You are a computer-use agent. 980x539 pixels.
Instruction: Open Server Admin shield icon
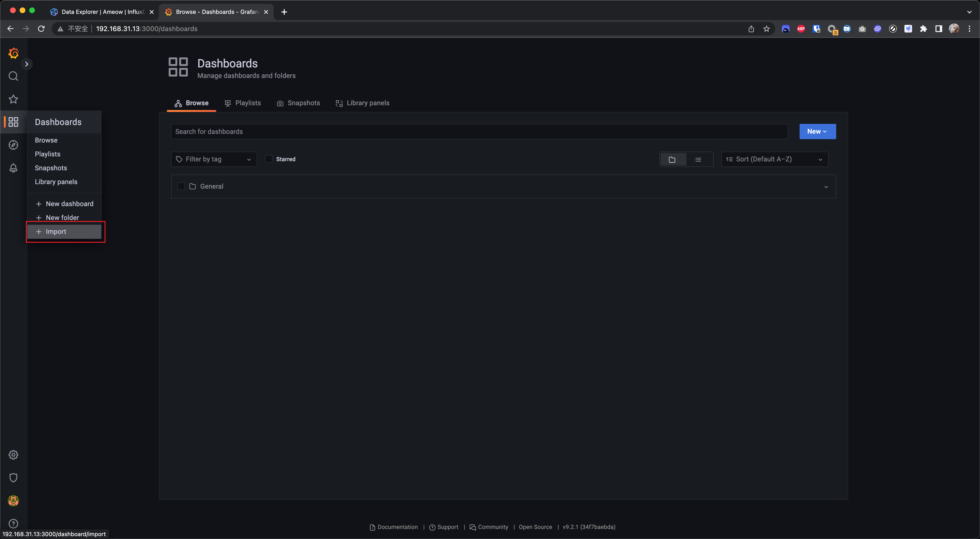coord(13,477)
